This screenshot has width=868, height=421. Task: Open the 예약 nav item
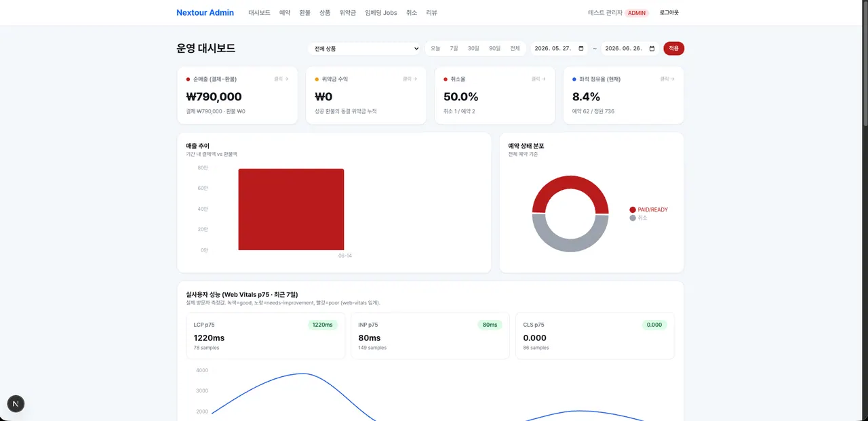(285, 13)
